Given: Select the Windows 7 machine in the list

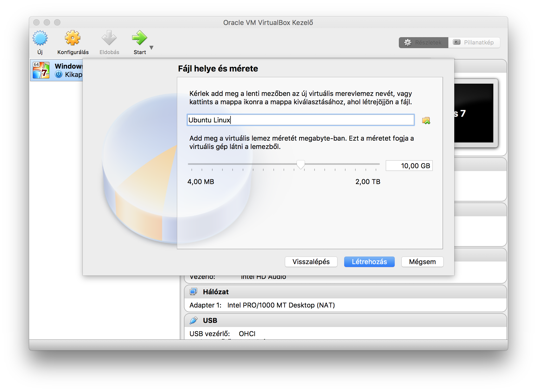Looking at the screenshot, I should click(56, 70).
